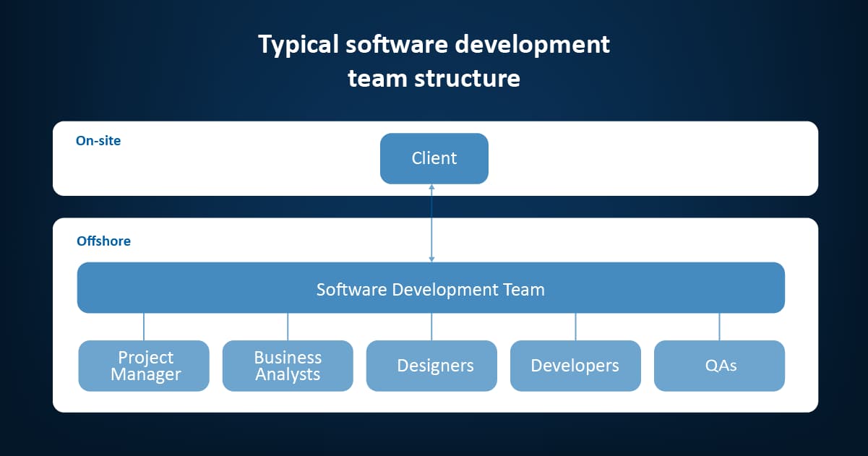The width and height of the screenshot is (868, 456).
Task: Click the 'team structure' title line
Action: (434, 77)
